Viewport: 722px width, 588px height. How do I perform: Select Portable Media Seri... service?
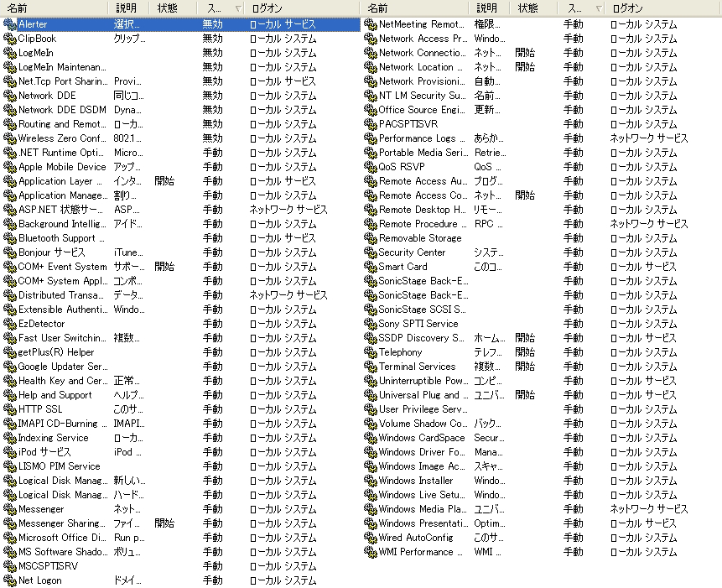tap(423, 153)
